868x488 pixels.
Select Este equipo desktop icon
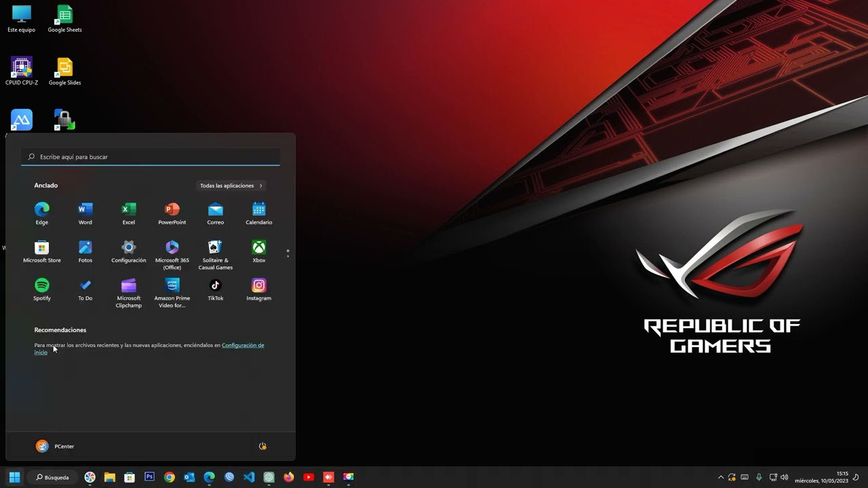pyautogui.click(x=21, y=19)
